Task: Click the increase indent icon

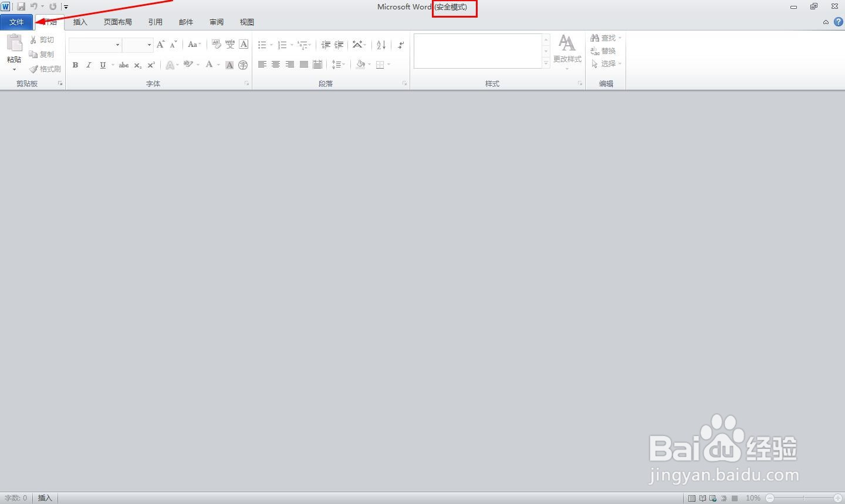Action: tap(339, 45)
